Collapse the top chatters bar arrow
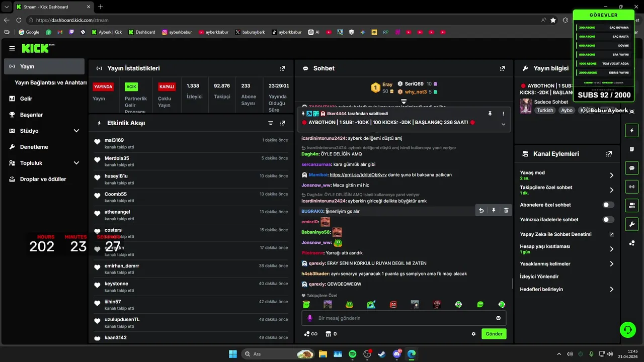The width and height of the screenshot is (644, 362). 404,102
